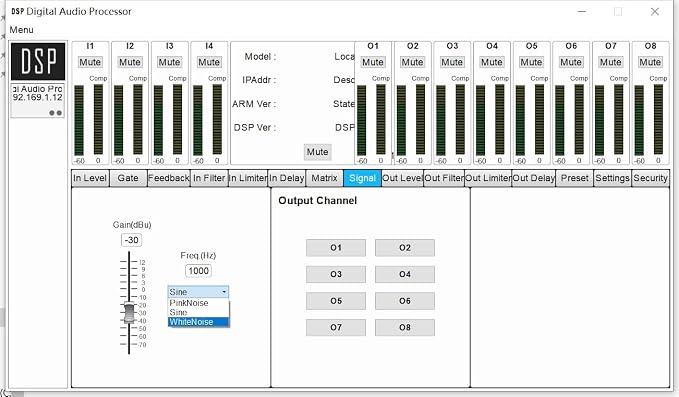Image resolution: width=679 pixels, height=397 pixels.
Task: Mute output channel O2
Action: pos(412,62)
